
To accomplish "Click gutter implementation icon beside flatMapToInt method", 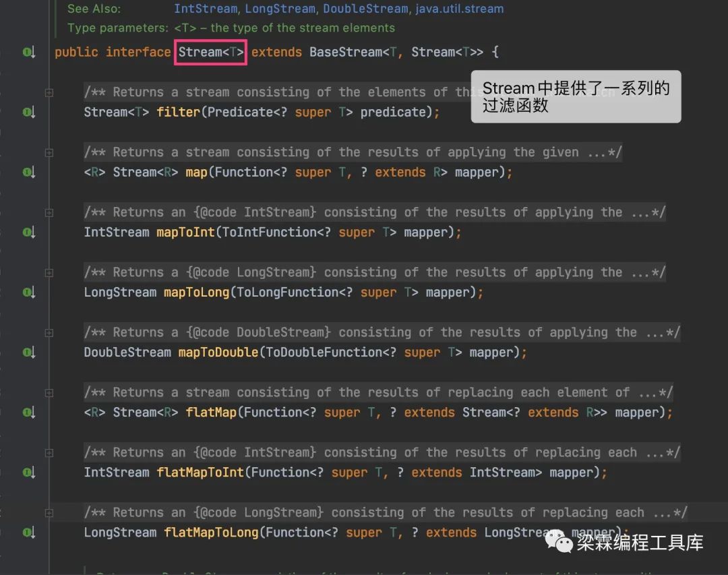I will [x=29, y=473].
